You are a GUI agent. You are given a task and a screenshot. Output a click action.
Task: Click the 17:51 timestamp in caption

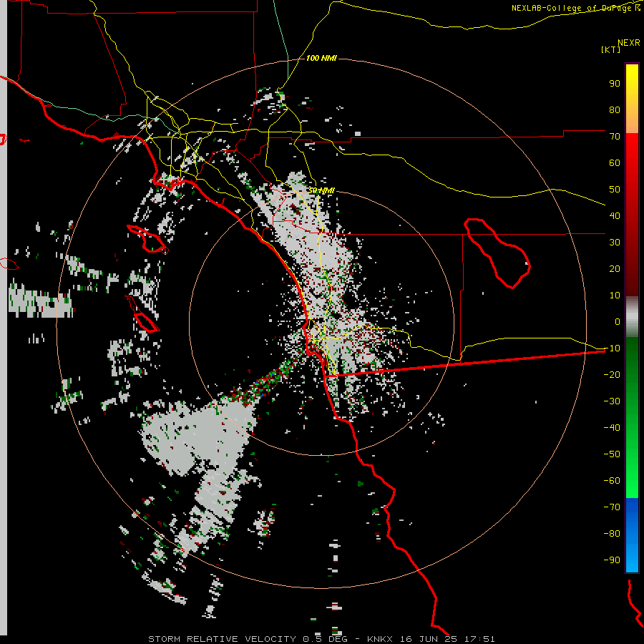pos(479,639)
